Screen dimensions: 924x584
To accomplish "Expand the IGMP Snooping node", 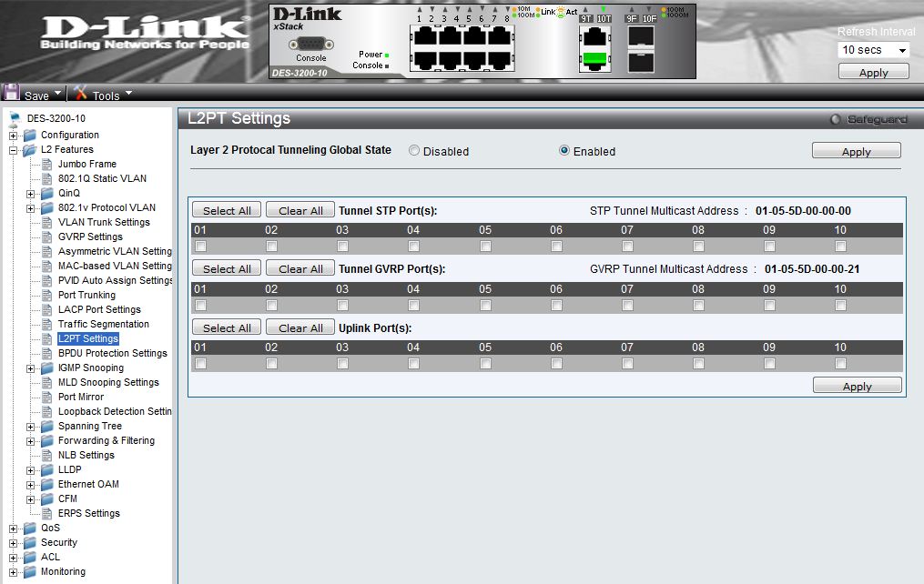I will [30, 369].
